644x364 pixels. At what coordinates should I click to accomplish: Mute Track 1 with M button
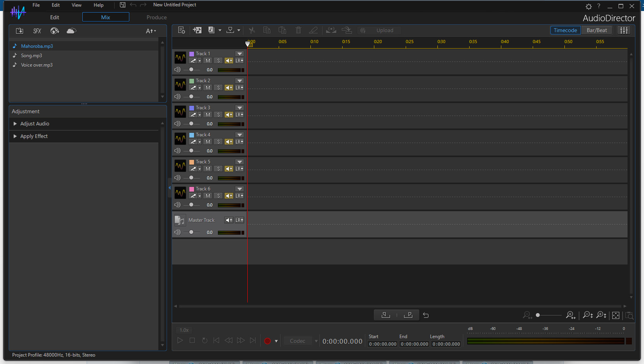208,61
